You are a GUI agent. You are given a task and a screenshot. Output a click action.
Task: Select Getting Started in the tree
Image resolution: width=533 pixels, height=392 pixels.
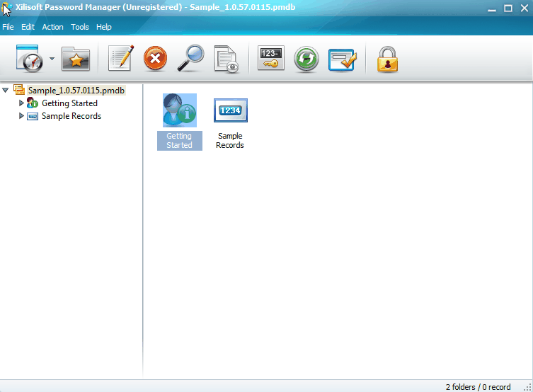coord(69,103)
